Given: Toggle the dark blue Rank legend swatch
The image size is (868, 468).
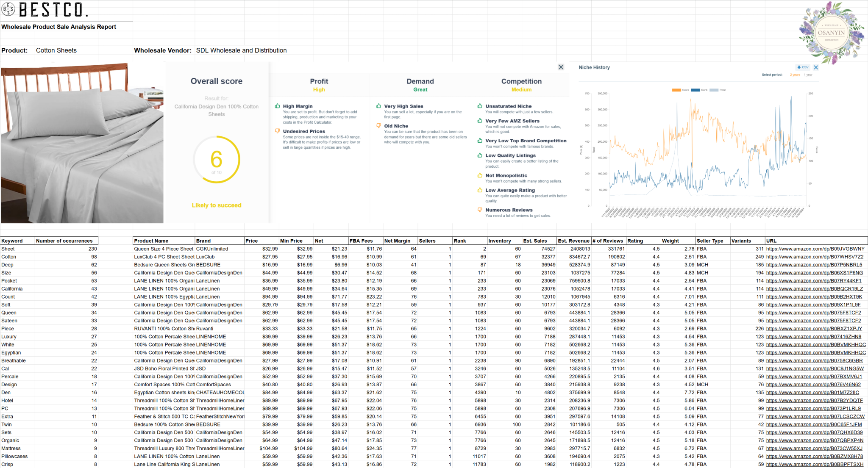Looking at the screenshot, I should tap(695, 90).
